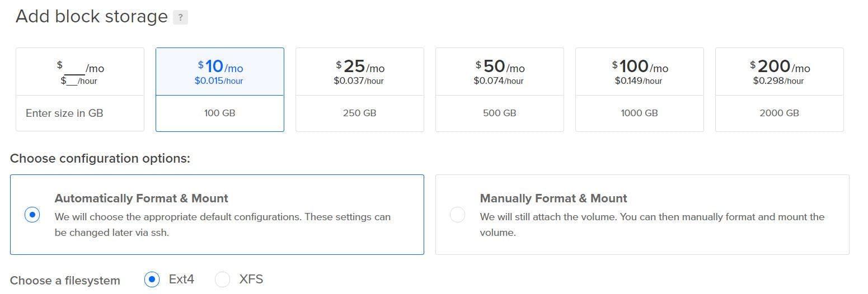
Task: Click the XFS label text
Action: click(x=251, y=279)
